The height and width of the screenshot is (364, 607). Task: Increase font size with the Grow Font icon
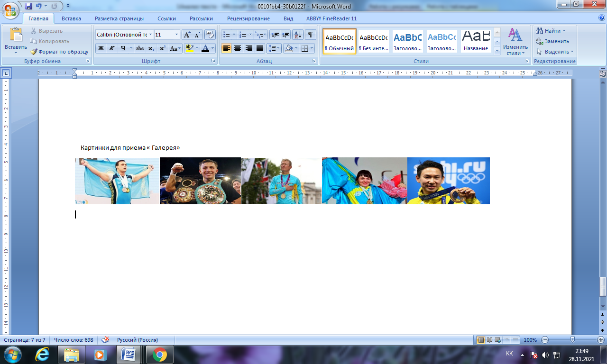(x=187, y=35)
